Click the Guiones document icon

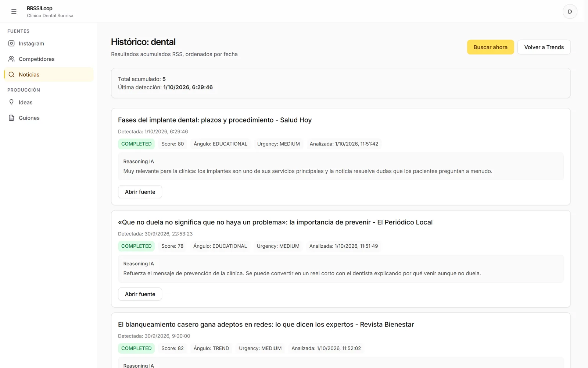point(11,118)
